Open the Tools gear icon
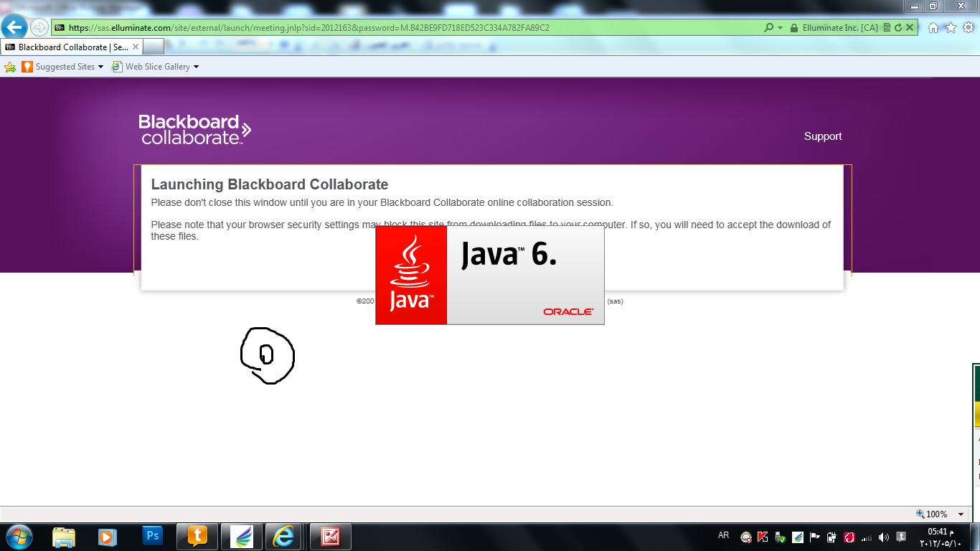The image size is (980, 551). 968,27
